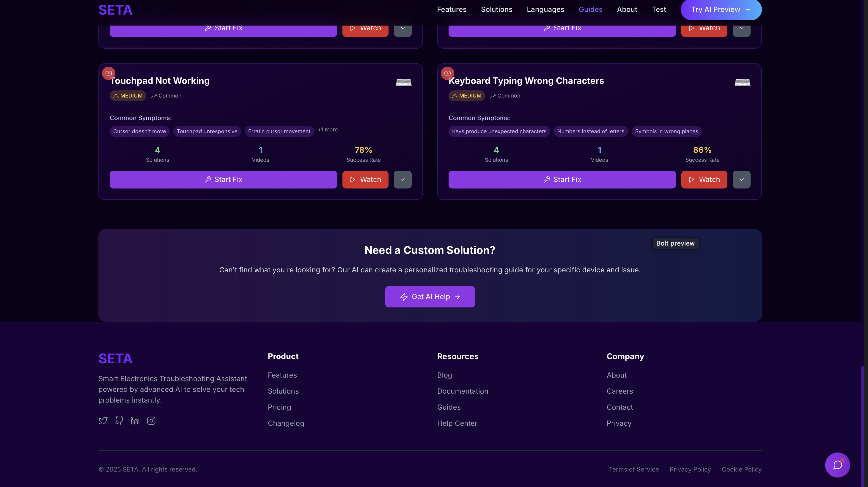The height and width of the screenshot is (487, 868).
Task: Click the Twitter icon in footer
Action: coord(103,421)
